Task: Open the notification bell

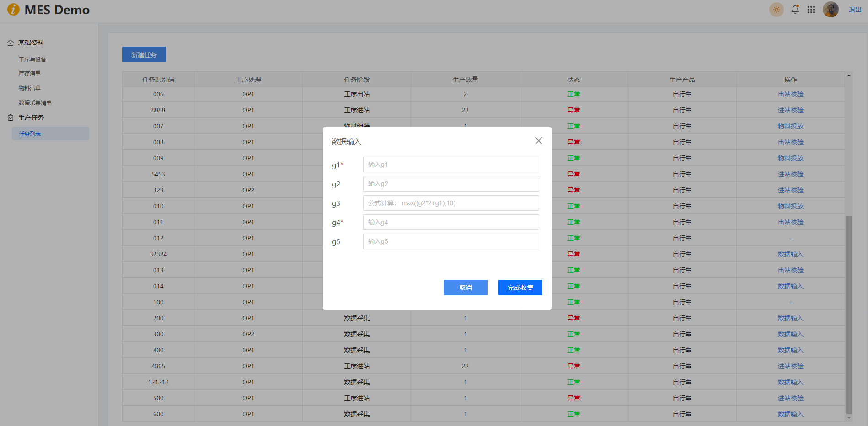Action: click(795, 10)
